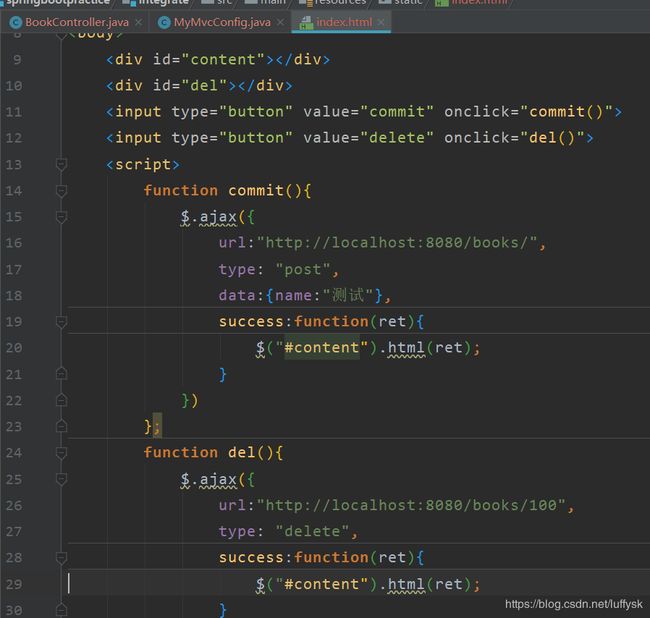Click the url string ending in books/"
This screenshot has height=618, width=650.
click(x=397, y=243)
